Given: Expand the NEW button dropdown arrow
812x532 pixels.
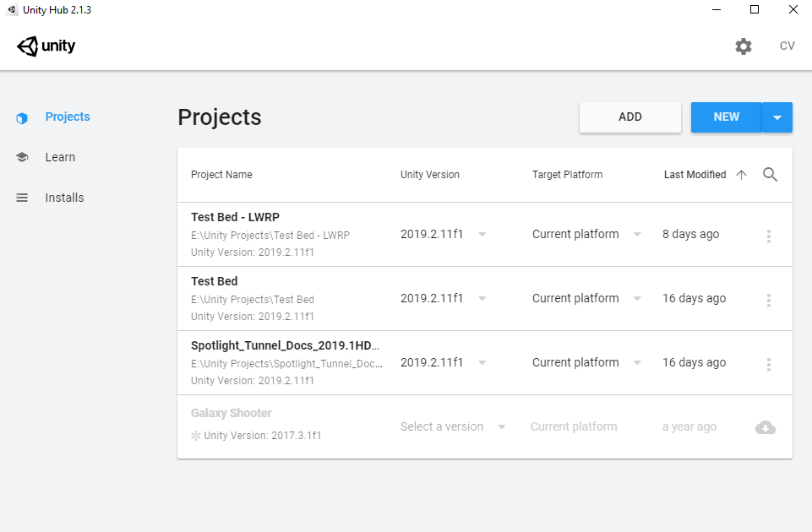Looking at the screenshot, I should (777, 117).
